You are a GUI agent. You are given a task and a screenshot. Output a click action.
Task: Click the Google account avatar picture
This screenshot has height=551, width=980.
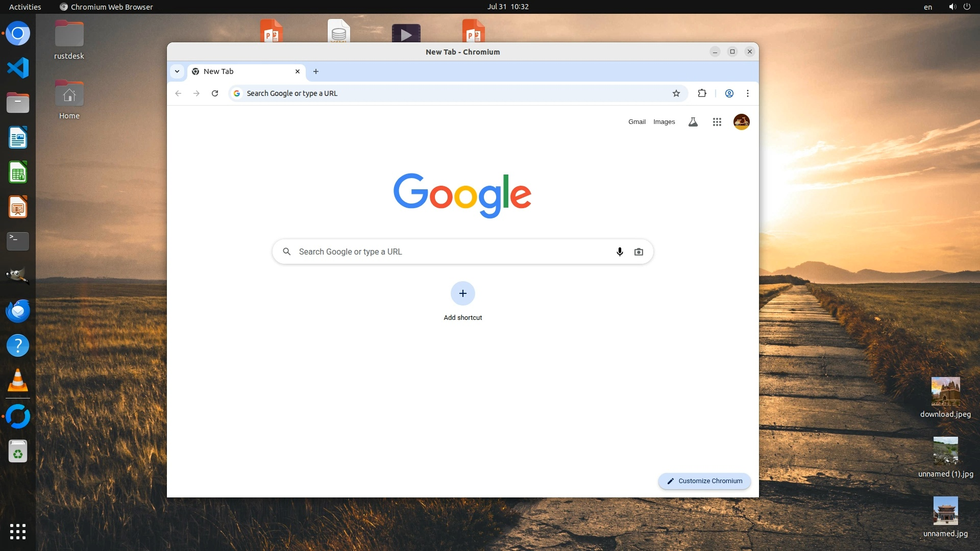click(x=741, y=122)
